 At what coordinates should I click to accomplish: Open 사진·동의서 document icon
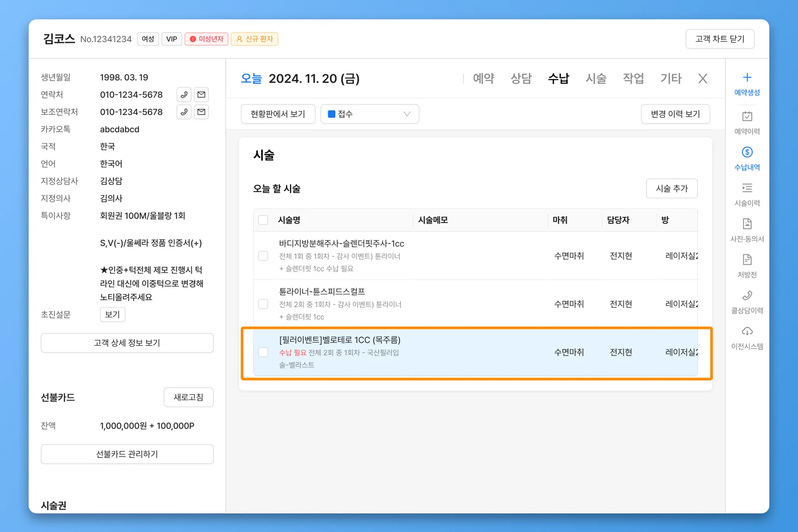coord(747,224)
